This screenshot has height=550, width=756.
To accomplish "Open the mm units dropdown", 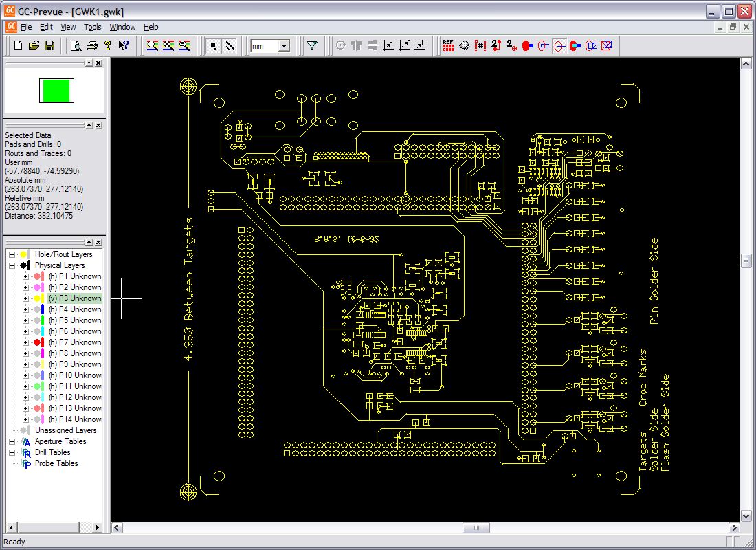I will tap(284, 45).
